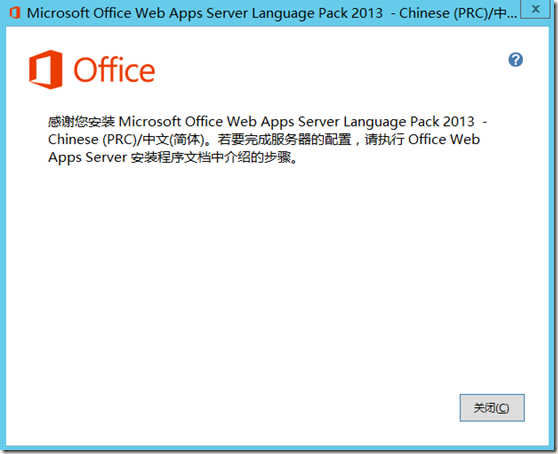Click the blue help question mark icon
The width and height of the screenshot is (558, 454).
515,60
